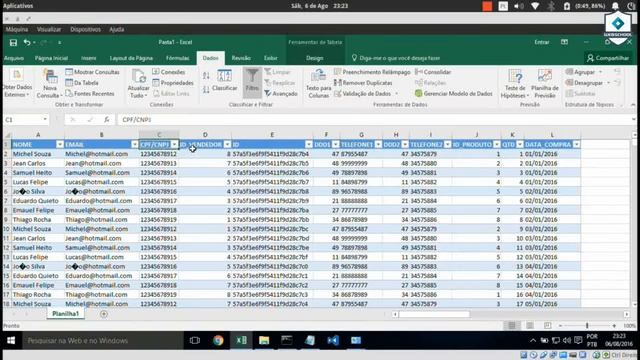Image resolution: width=640 pixels, height=360 pixels.
Task: Open Dispositivos menu of VM window
Action: pyautogui.click(x=85, y=29)
